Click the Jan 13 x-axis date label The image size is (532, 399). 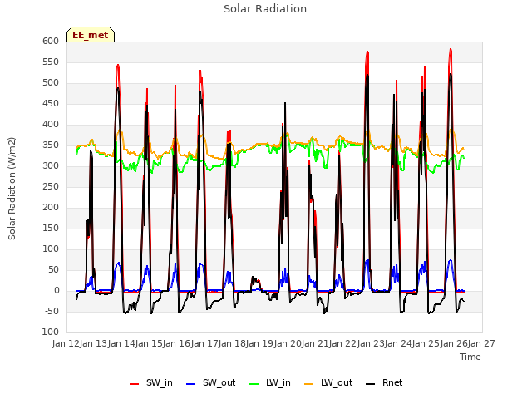click(x=93, y=344)
